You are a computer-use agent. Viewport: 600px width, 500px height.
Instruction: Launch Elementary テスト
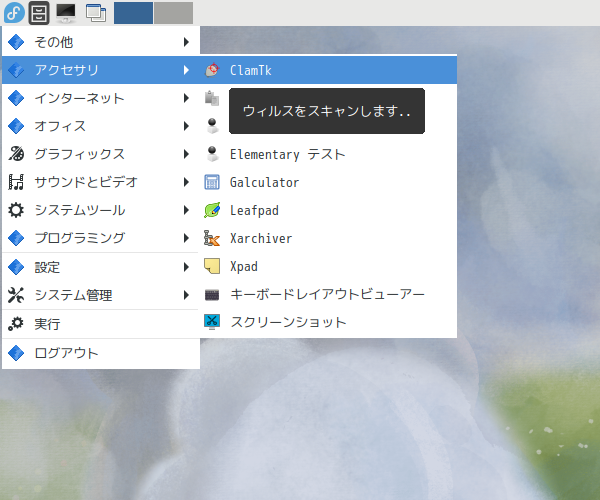(x=328, y=154)
